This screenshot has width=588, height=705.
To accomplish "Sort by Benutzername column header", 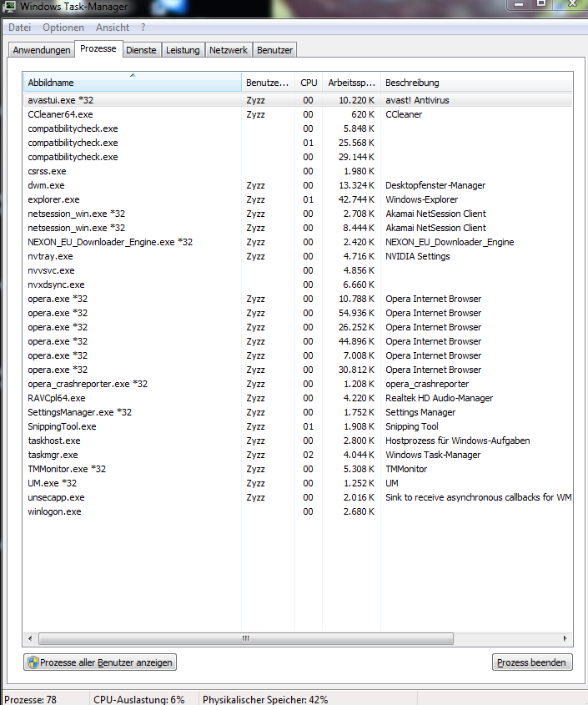I will 268,83.
